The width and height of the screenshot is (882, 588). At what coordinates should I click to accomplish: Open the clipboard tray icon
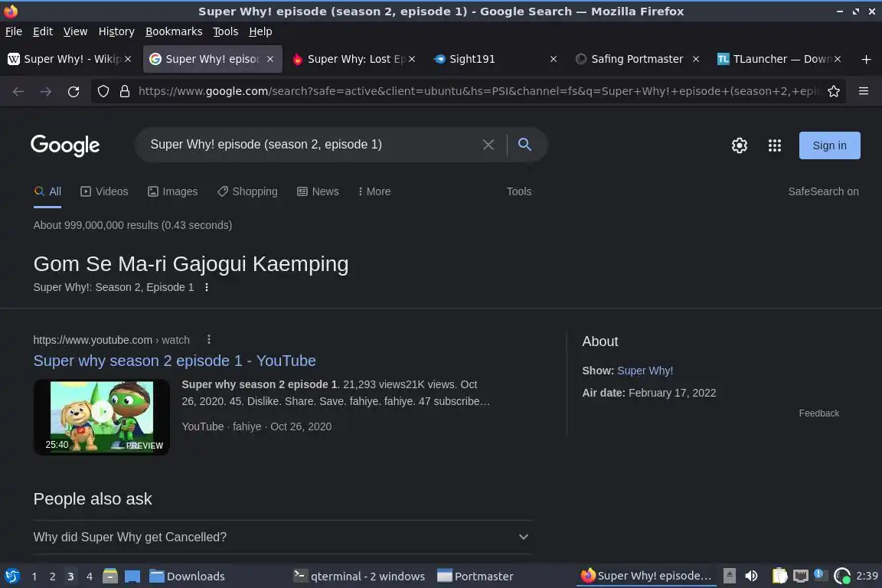pos(779,576)
